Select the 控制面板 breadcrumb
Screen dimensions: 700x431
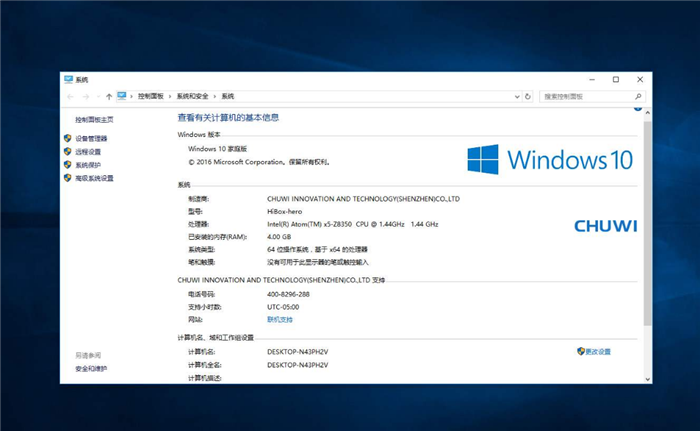tap(150, 96)
